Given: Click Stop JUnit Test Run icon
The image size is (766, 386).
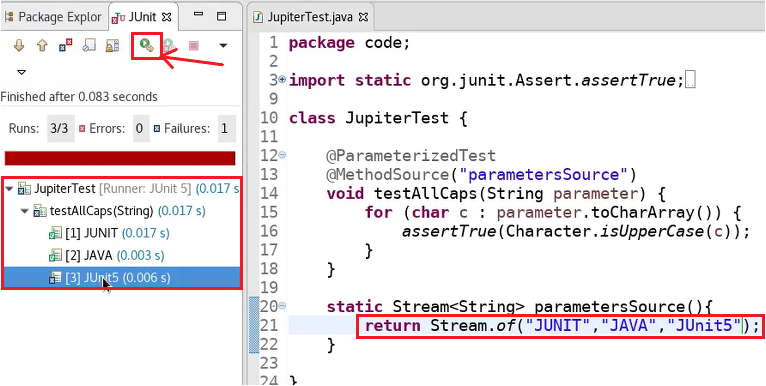Looking at the screenshot, I should [x=193, y=46].
